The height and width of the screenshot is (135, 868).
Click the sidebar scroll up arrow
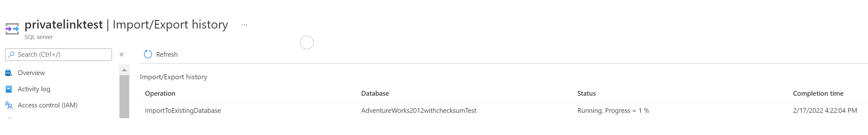pyautogui.click(x=124, y=70)
